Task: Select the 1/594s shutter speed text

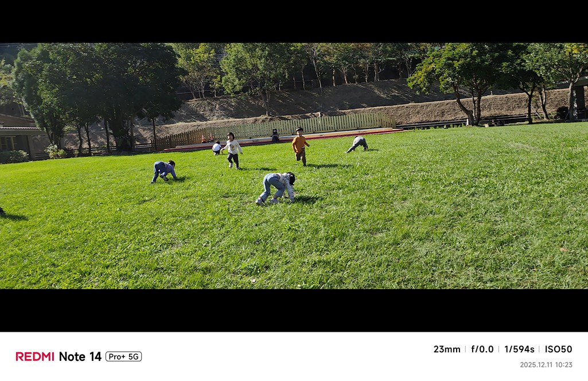Action: (519, 349)
